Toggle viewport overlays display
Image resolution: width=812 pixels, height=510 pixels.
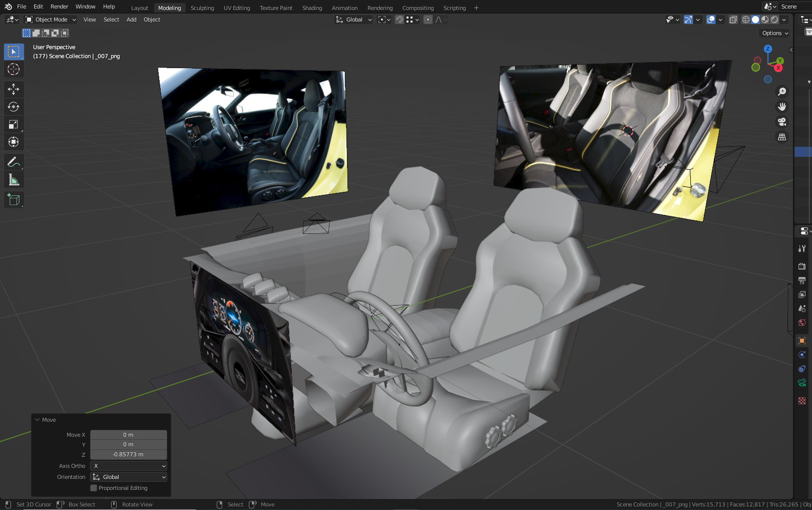click(x=711, y=20)
